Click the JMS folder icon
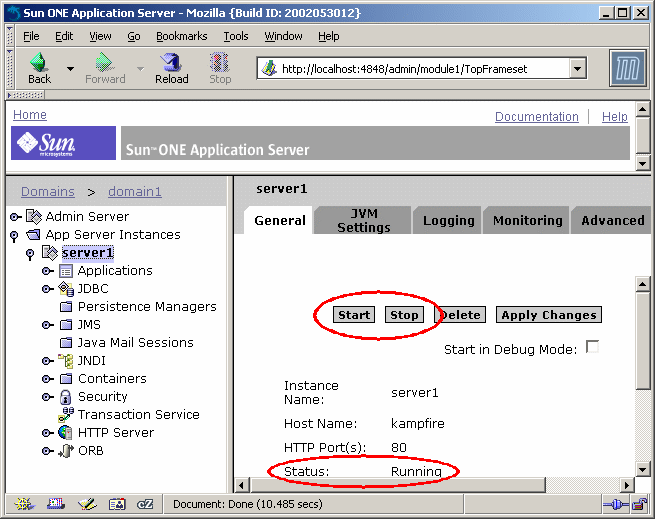Screen dimensions: 655x519 [66, 325]
